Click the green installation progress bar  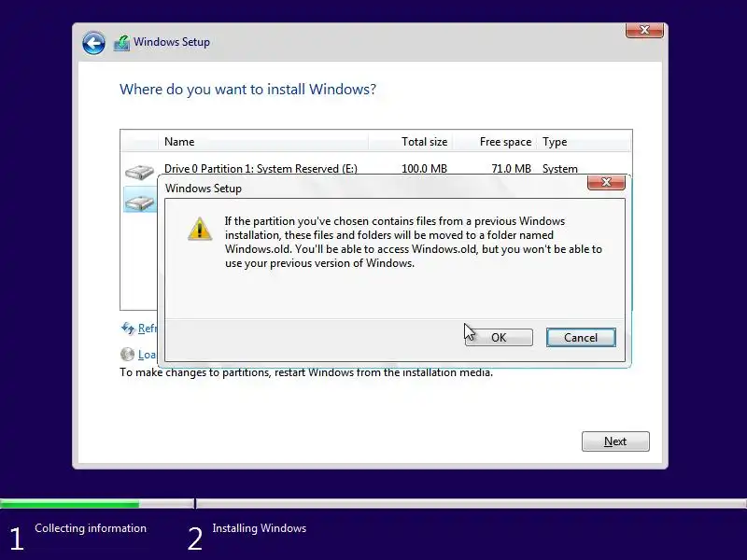(69, 504)
